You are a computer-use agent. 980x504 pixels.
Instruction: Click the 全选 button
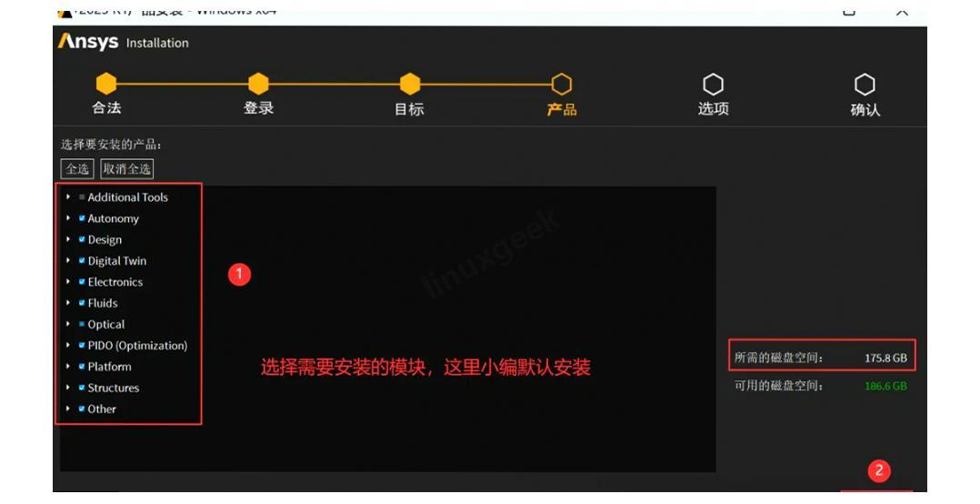[x=77, y=169]
